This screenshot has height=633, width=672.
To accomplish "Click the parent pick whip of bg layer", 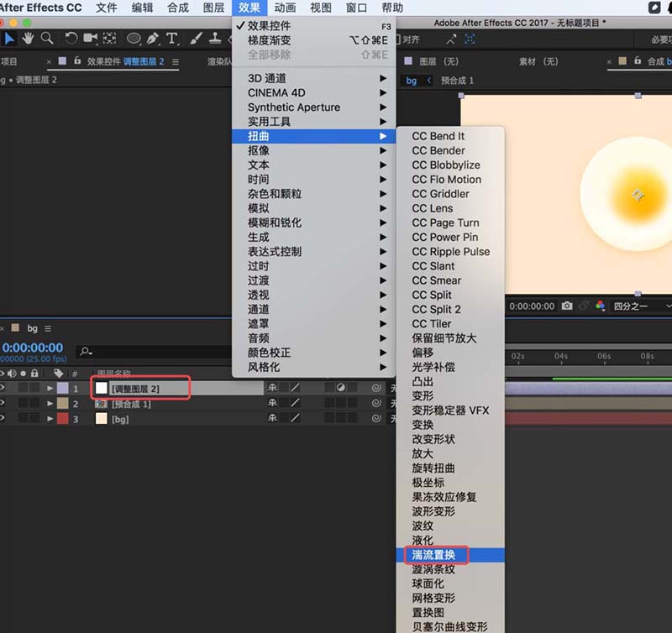I will [376, 418].
